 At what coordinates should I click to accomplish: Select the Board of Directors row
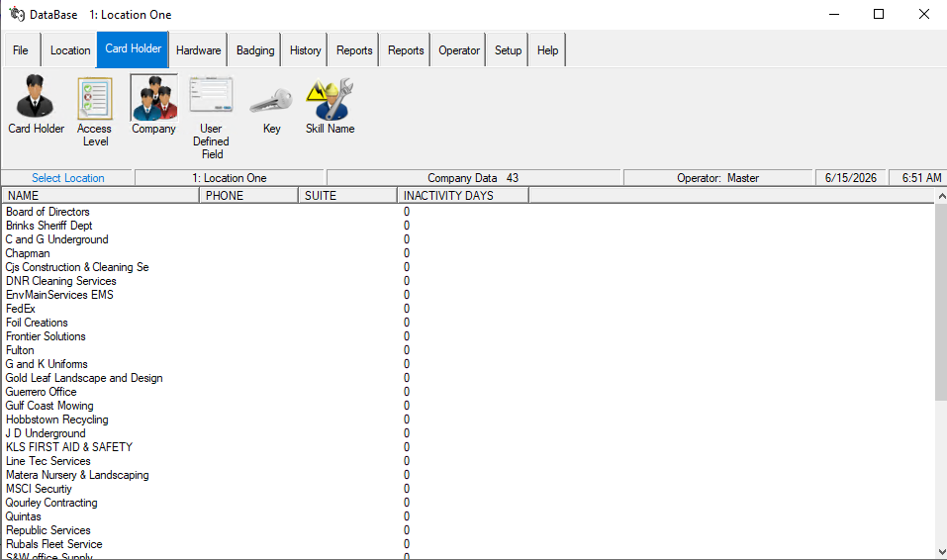(x=468, y=212)
